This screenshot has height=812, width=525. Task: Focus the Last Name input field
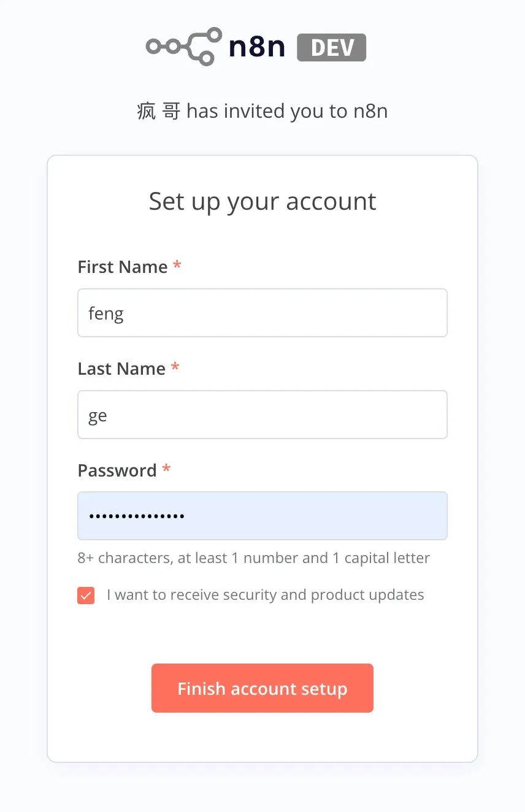point(262,415)
